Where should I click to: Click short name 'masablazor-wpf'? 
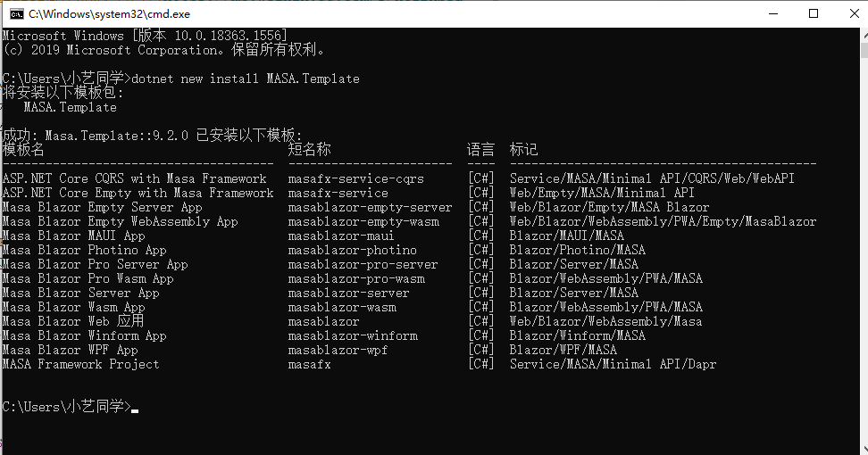click(x=338, y=351)
